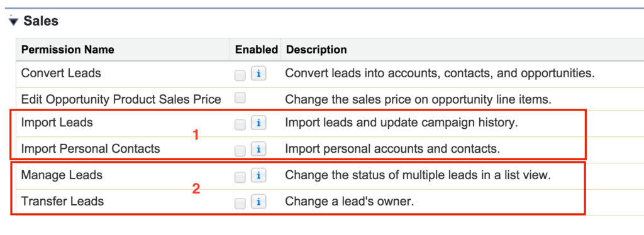Toggle the Import Personal Contacts checkbox

click(240, 151)
